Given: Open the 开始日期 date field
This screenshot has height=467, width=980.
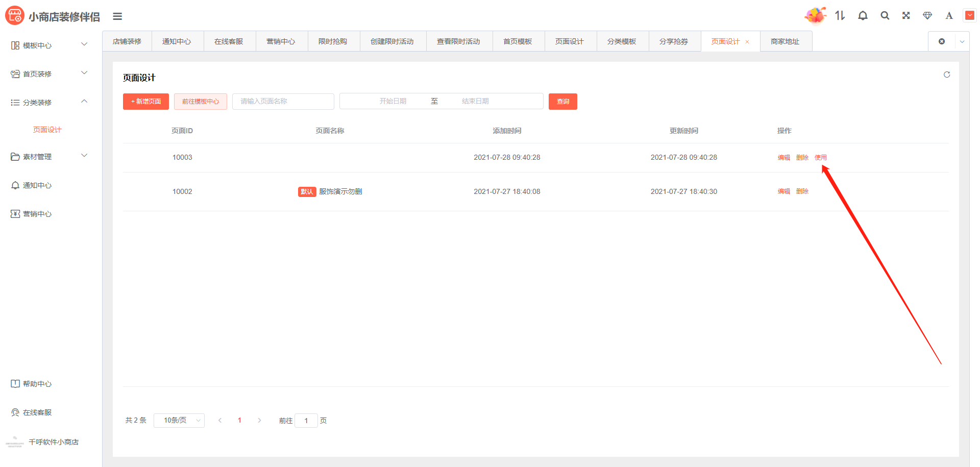Looking at the screenshot, I should pyautogui.click(x=393, y=102).
